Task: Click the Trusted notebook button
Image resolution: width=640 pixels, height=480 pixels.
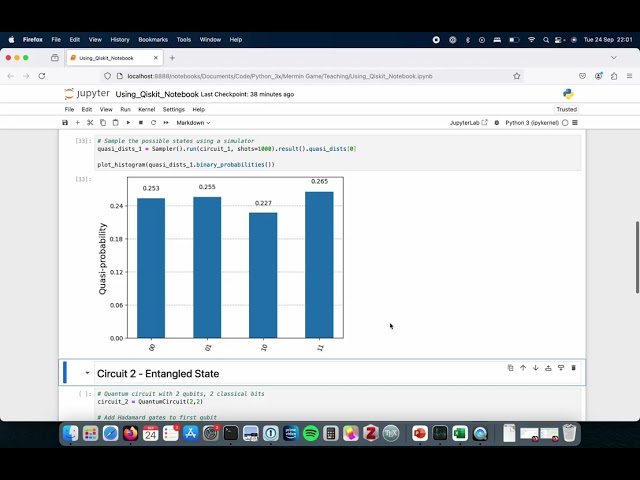Action: coord(567,109)
